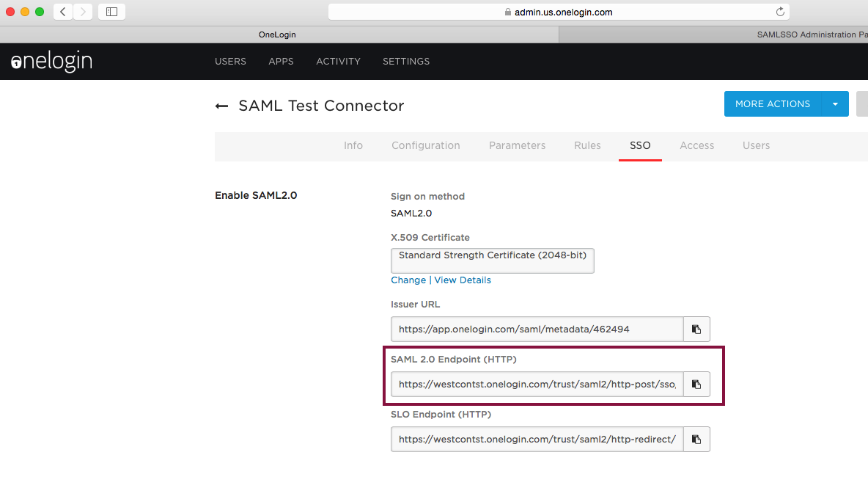The image size is (868, 477).
Task: Click the Change certificate link
Action: point(408,280)
